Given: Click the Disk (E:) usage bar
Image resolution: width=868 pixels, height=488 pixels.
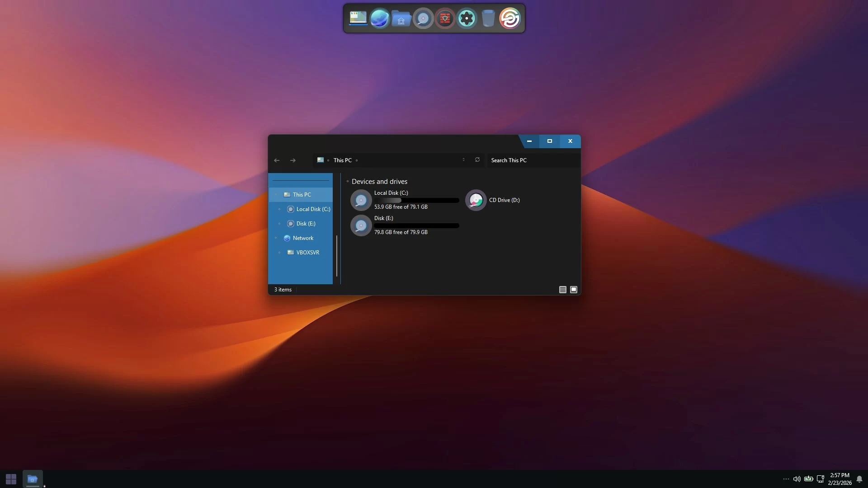Looking at the screenshot, I should point(416,225).
